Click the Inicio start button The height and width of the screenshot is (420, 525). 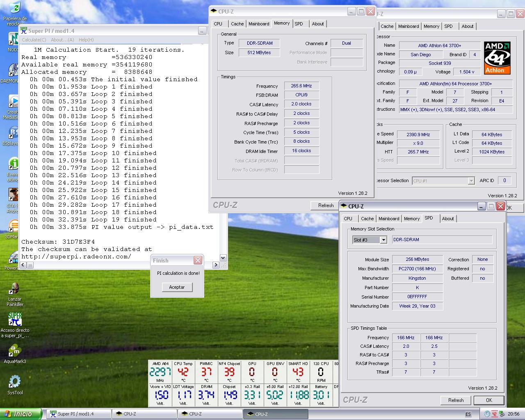(x=21, y=414)
